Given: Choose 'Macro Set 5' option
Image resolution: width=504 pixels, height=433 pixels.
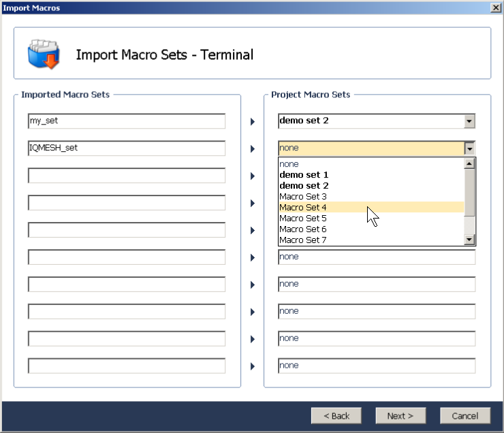Looking at the screenshot, I should pyautogui.click(x=371, y=219).
